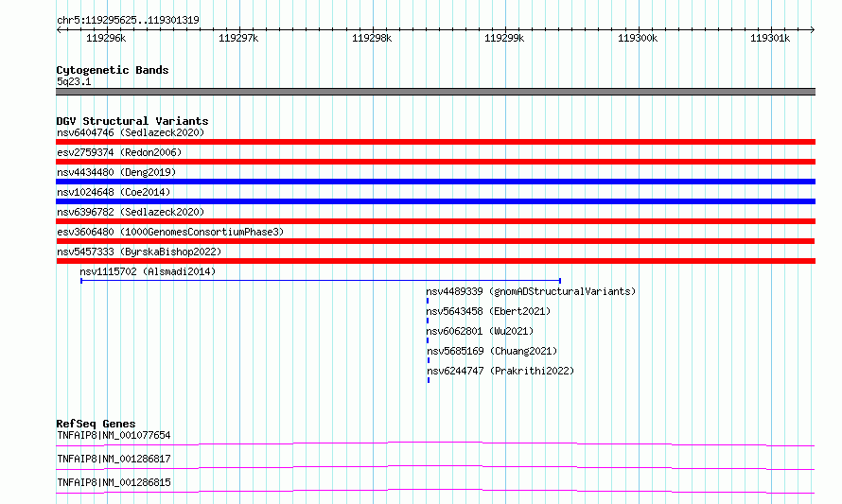This screenshot has height=504, width=842.
Task: Select the 5q23.1 band label
Action: click(74, 81)
